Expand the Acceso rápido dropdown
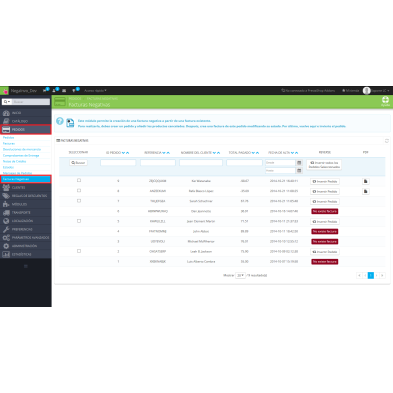393x393 pixels. [x=95, y=91]
